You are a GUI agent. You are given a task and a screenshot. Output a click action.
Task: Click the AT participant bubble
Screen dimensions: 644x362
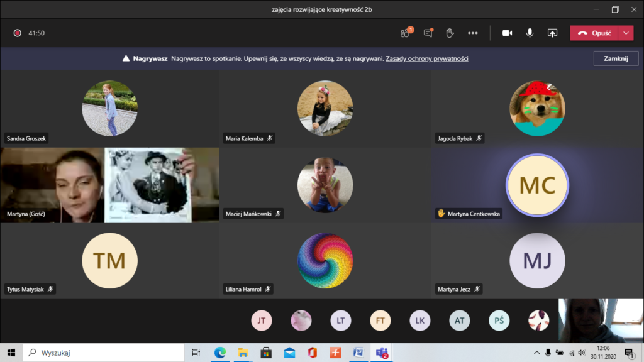tap(460, 321)
